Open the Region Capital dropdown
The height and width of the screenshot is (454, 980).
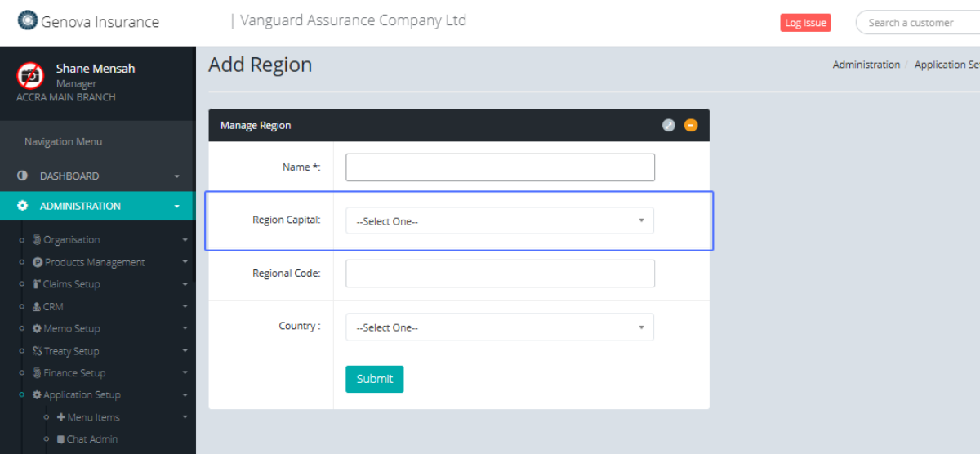pyautogui.click(x=499, y=220)
